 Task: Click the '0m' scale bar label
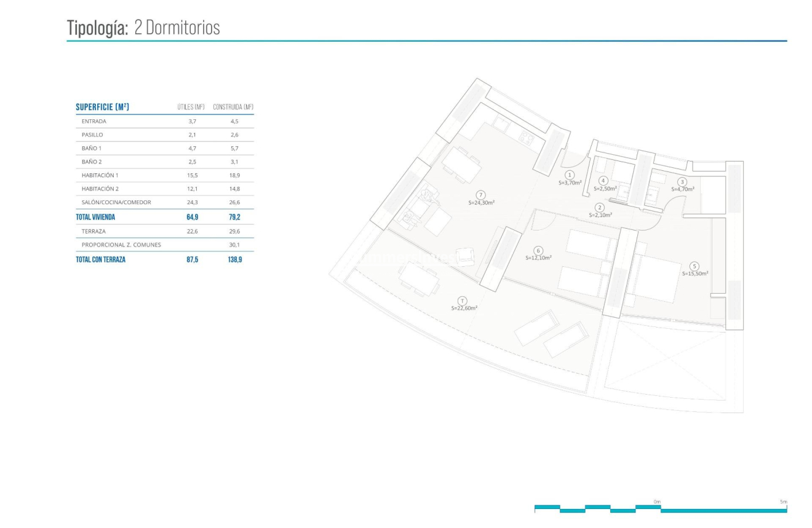click(657, 502)
